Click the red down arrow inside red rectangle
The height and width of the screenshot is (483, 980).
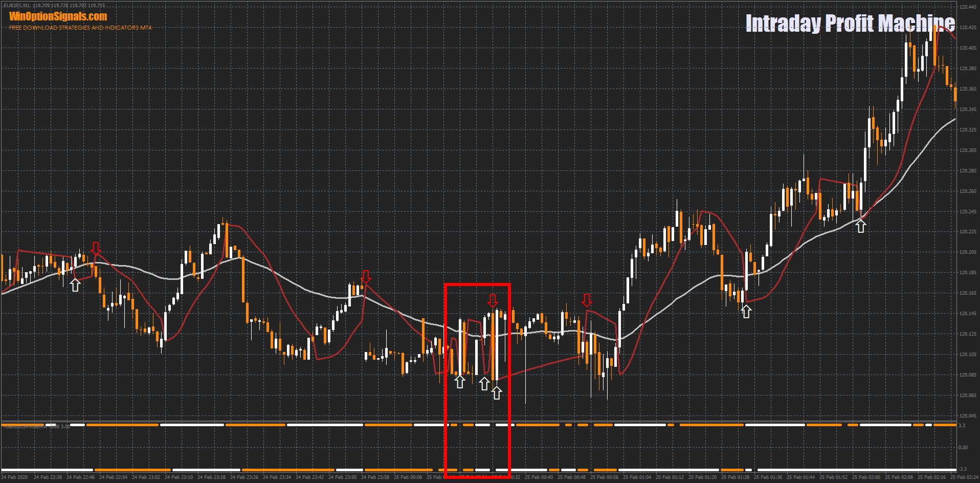pyautogui.click(x=492, y=300)
